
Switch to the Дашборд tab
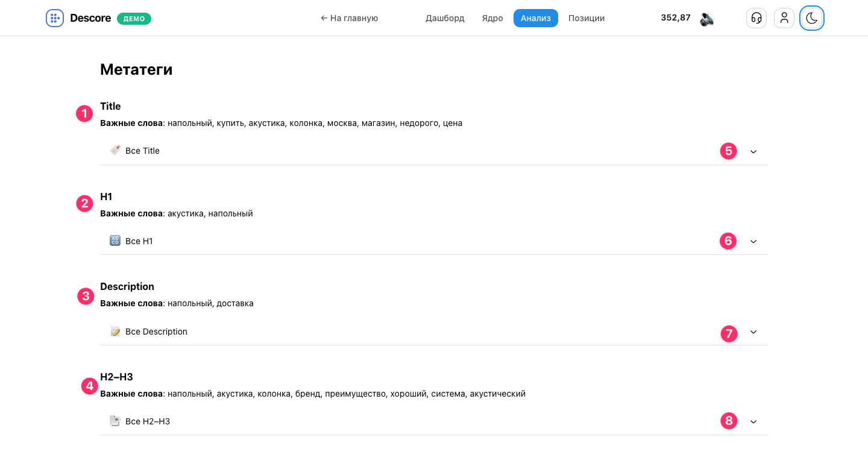tap(445, 18)
